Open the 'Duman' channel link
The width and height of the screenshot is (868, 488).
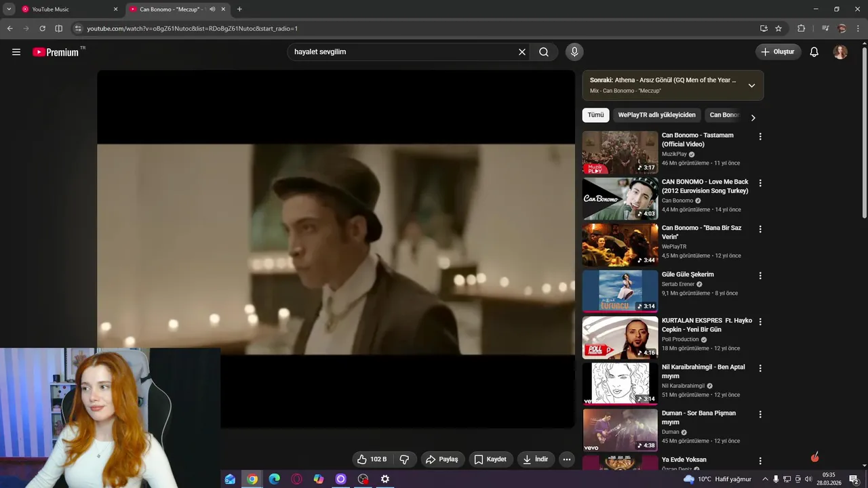click(670, 432)
